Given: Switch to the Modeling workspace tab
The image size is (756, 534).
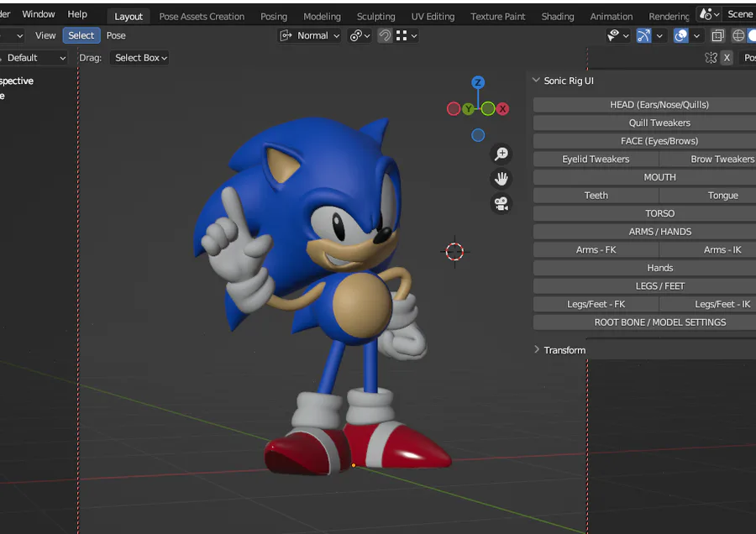Looking at the screenshot, I should click(x=322, y=17).
